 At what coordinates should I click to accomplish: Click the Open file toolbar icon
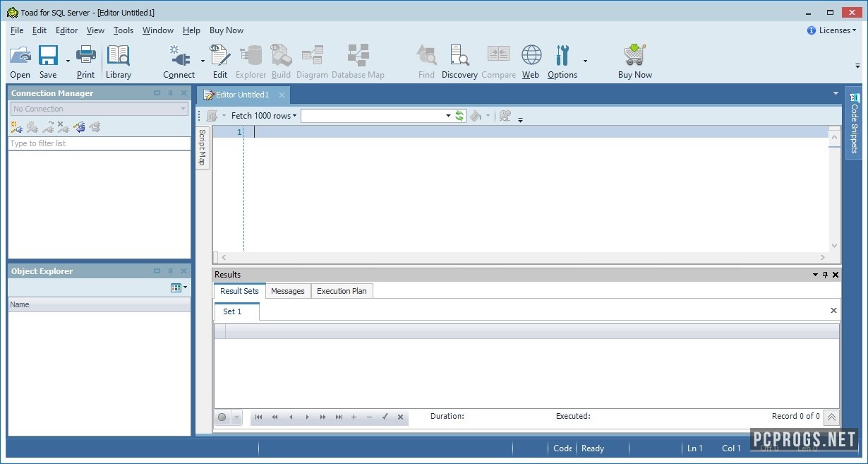pyautogui.click(x=20, y=56)
